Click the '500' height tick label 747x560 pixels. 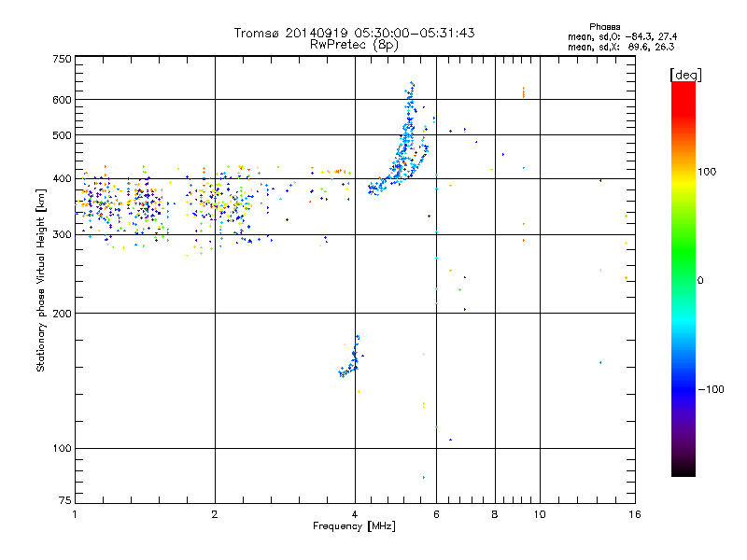click(x=62, y=135)
